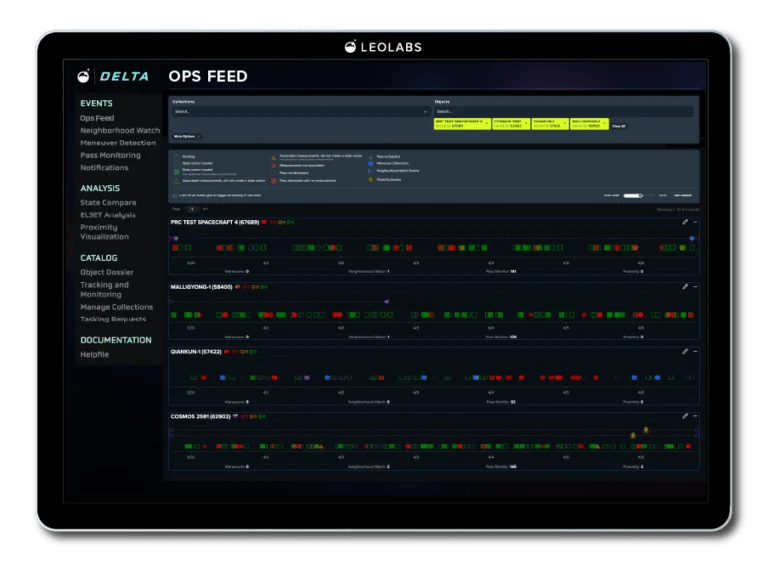This screenshot has width=768, height=576.
Task: Click the Clear All button next to object tags
Action: click(x=619, y=126)
